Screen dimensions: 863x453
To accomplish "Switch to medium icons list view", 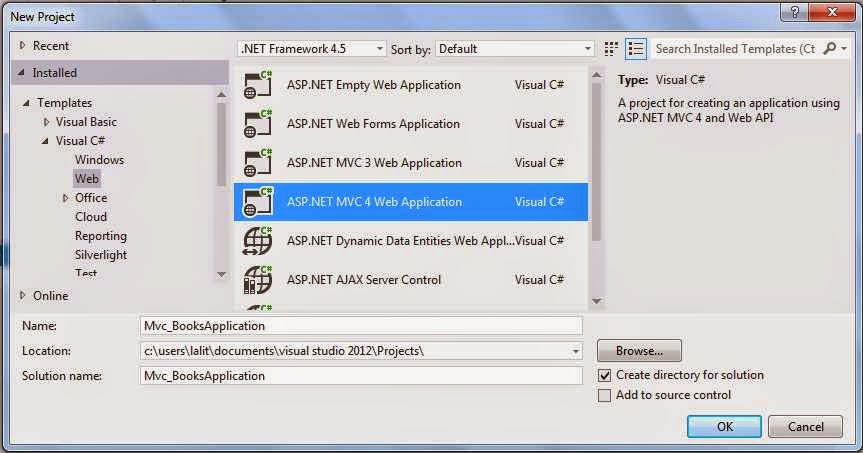I will point(636,49).
